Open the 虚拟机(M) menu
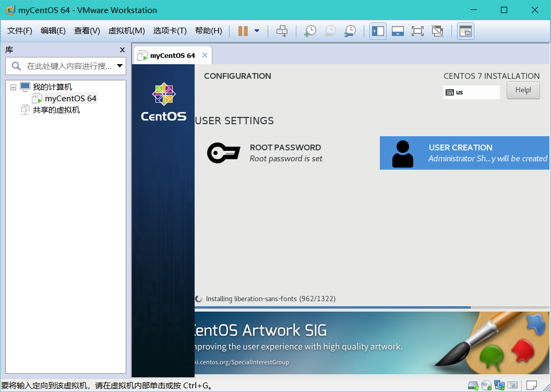The width and height of the screenshot is (551, 392). point(126,31)
